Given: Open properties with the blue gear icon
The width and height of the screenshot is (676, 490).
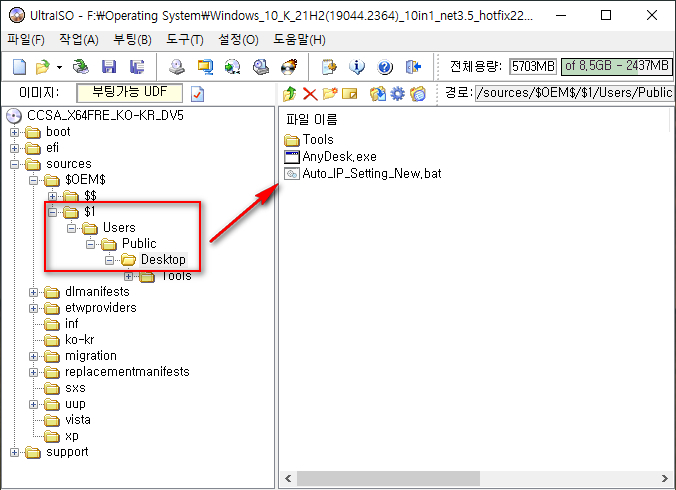Looking at the screenshot, I should tap(397, 94).
